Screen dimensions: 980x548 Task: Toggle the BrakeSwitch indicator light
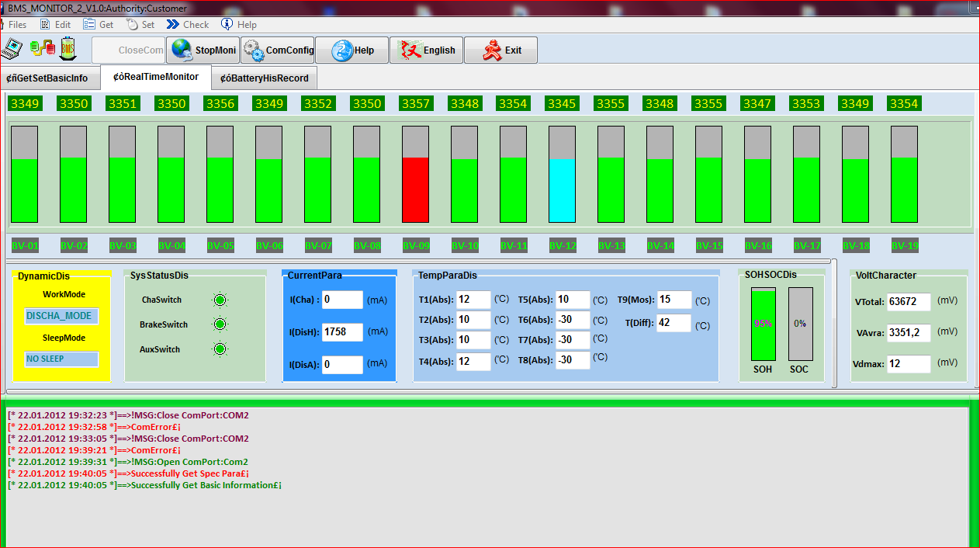[x=220, y=324]
